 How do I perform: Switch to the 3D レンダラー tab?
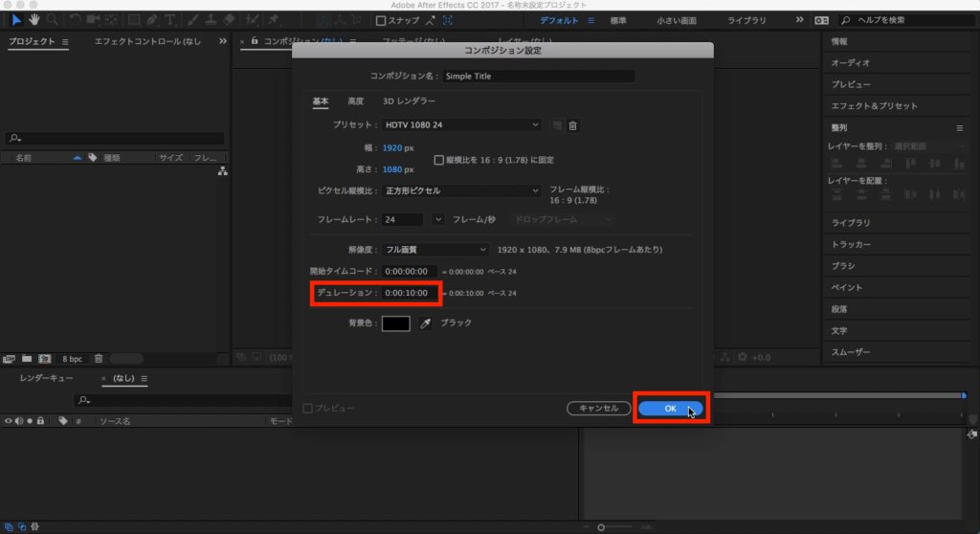click(409, 101)
